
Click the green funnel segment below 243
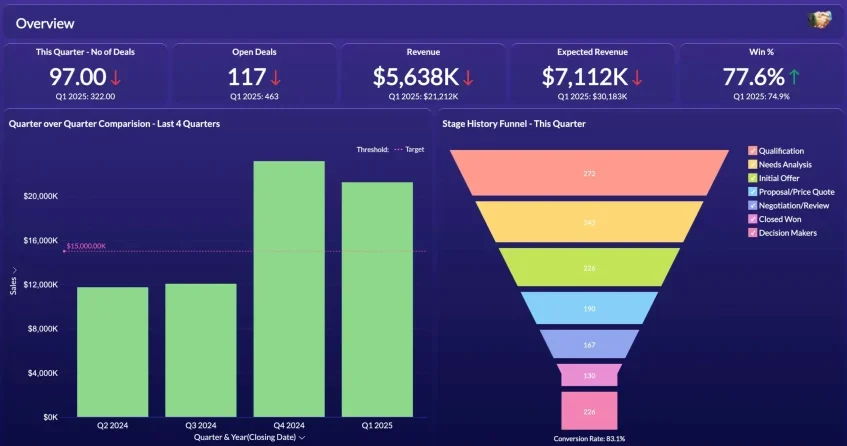[589, 267]
